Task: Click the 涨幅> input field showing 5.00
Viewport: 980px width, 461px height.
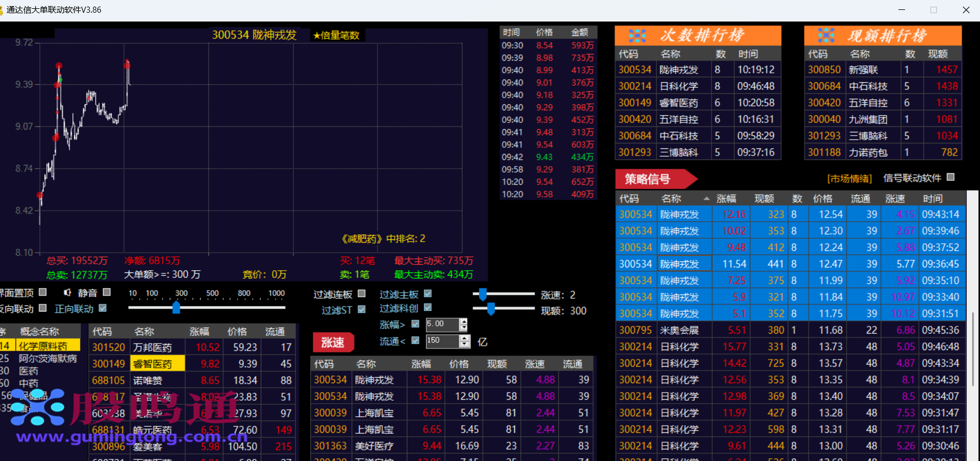Action: pos(442,324)
